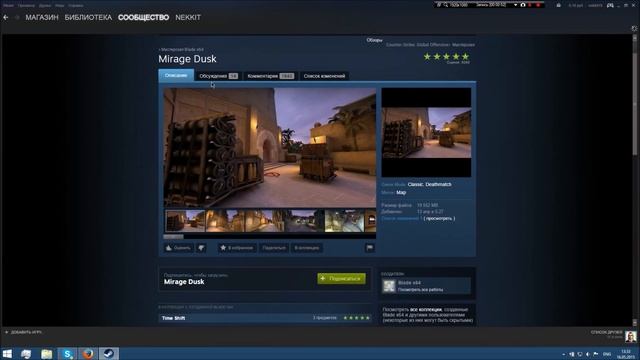The image size is (640, 360).
Task: Click the все коллекции link
Action: pyautogui.click(x=426, y=310)
